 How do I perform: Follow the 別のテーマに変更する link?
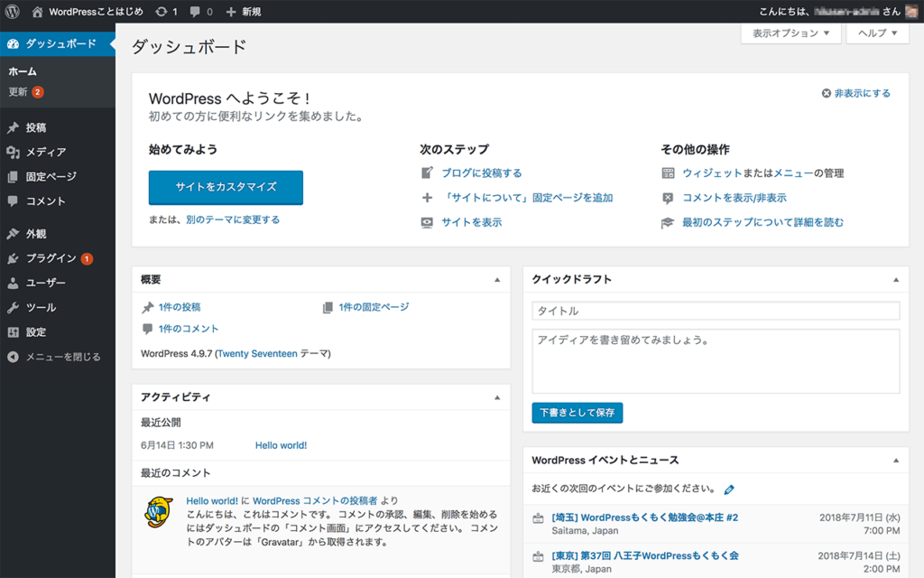[x=233, y=219]
